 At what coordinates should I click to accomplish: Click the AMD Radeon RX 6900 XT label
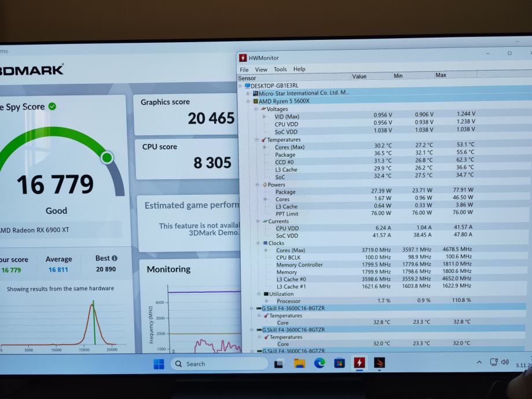[35, 230]
